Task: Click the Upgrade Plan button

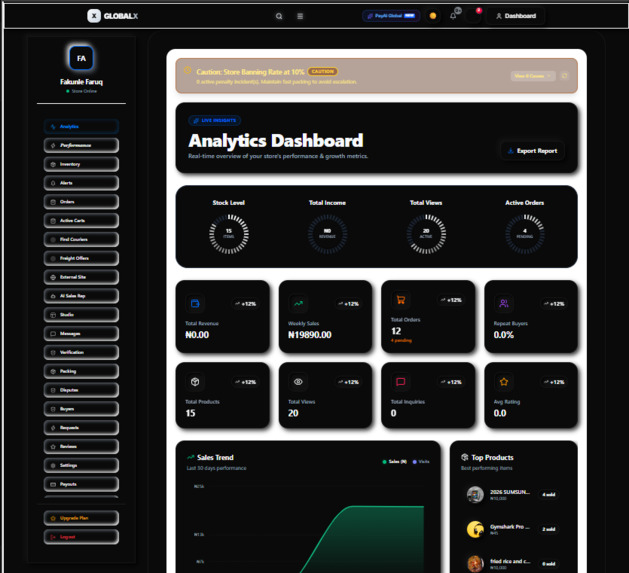Action: 81,518
